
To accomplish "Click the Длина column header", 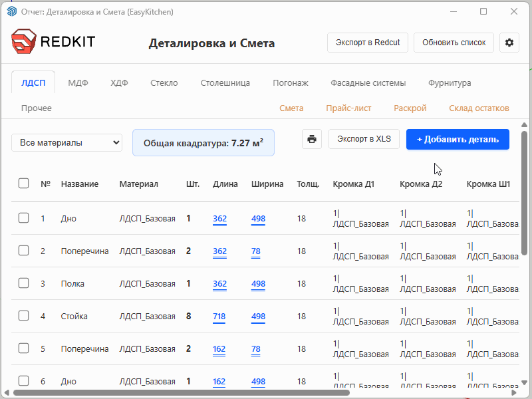I will [x=225, y=184].
